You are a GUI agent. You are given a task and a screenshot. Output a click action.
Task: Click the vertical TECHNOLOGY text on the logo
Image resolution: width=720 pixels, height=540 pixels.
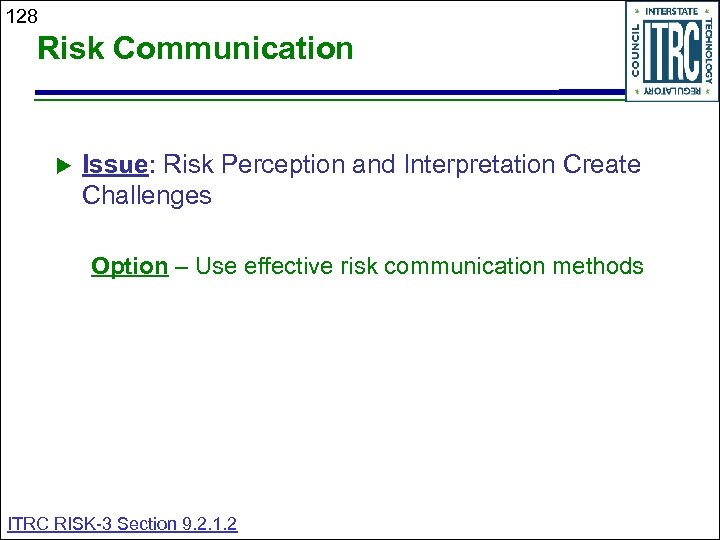tap(708, 51)
